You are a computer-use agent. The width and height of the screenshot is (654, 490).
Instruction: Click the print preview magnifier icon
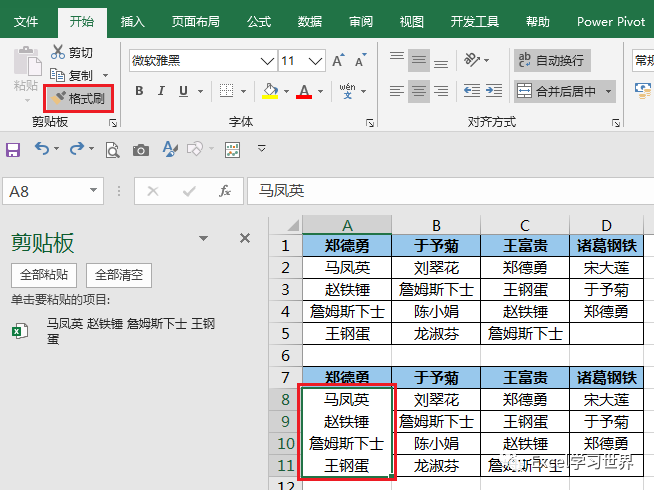click(112, 150)
